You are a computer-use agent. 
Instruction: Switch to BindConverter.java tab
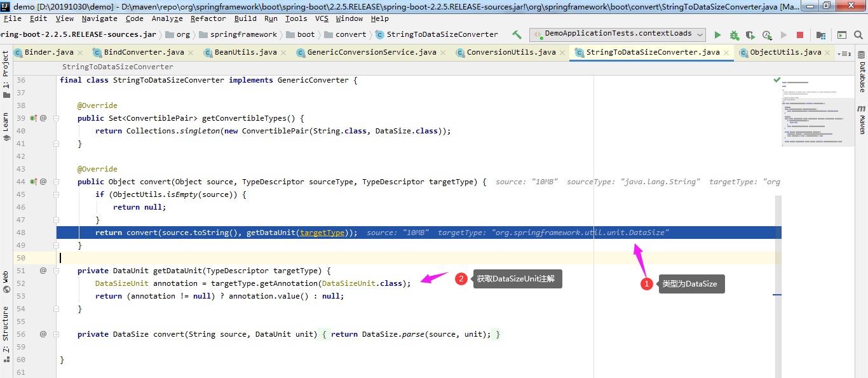tap(144, 53)
